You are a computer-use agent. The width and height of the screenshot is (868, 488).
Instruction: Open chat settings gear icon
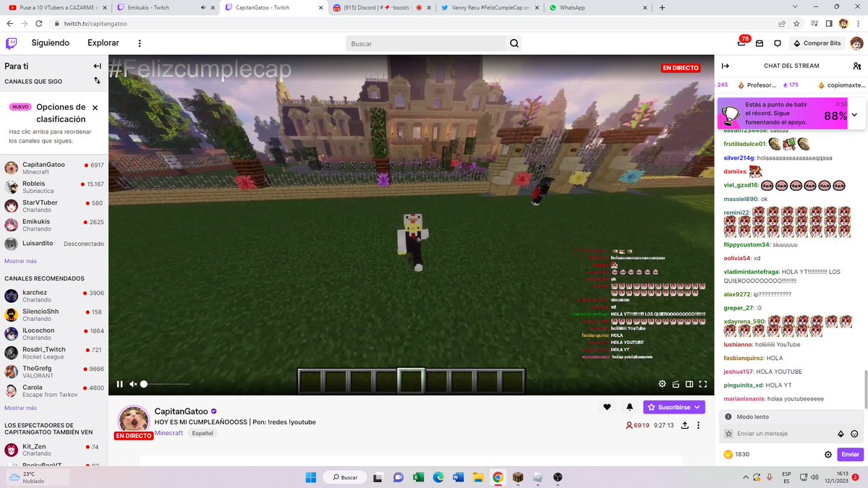828,455
